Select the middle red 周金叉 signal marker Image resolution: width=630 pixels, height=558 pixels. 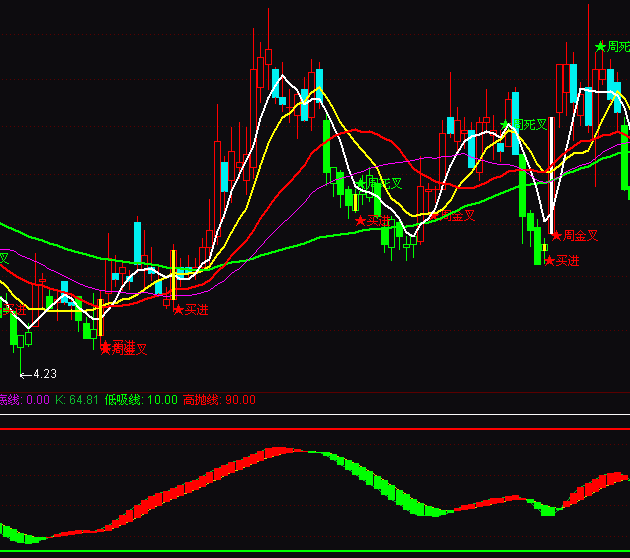[435, 215]
